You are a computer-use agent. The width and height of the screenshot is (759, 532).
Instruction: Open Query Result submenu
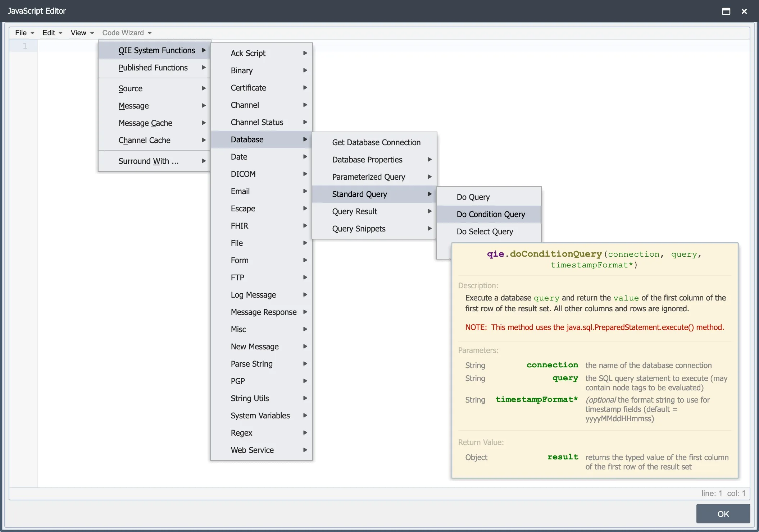374,211
